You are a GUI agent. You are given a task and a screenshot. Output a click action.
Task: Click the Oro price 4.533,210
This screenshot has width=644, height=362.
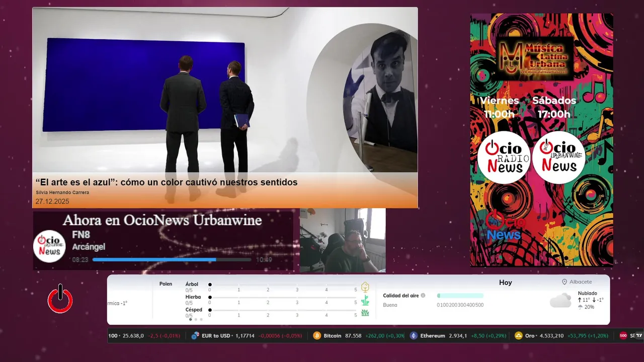552,336
